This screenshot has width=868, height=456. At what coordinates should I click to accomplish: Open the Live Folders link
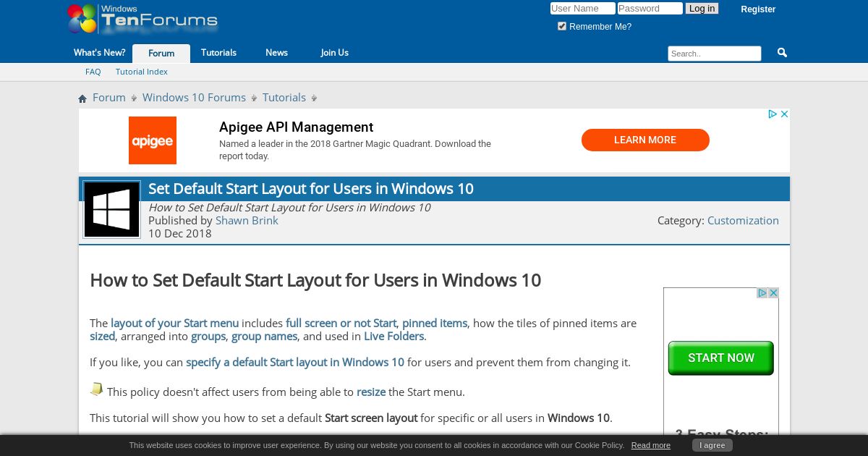393,337
